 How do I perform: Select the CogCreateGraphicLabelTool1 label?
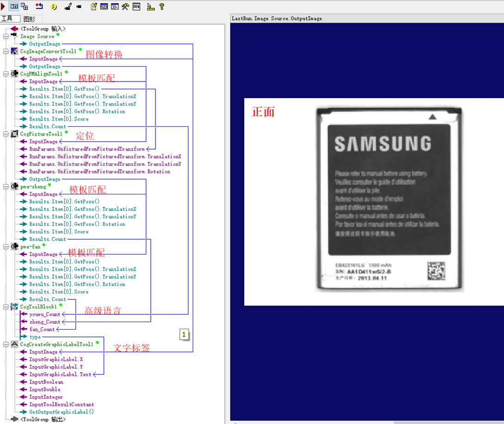pos(56,344)
